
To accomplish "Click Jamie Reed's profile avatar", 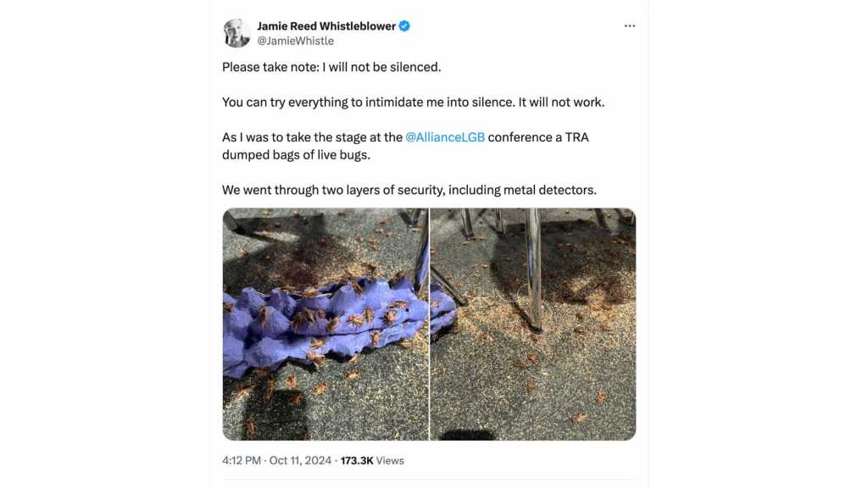I will tap(236, 33).
